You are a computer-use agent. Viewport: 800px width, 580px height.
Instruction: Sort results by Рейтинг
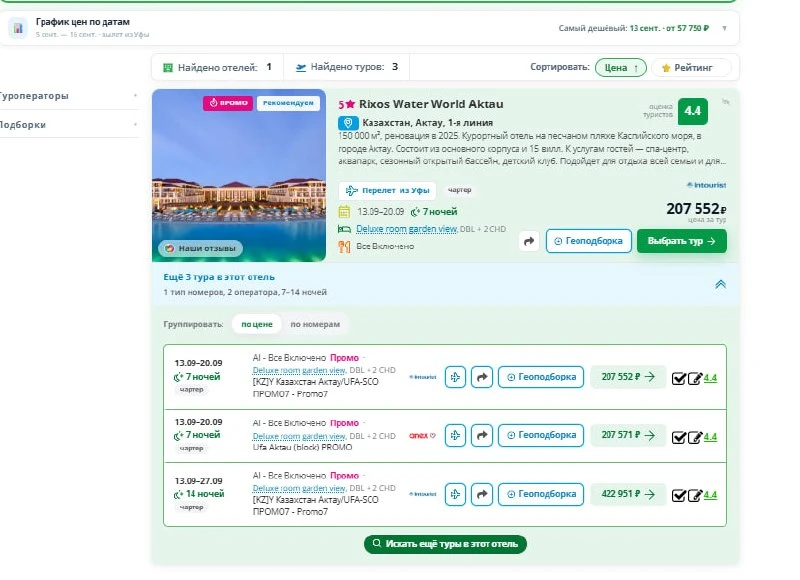pos(691,67)
